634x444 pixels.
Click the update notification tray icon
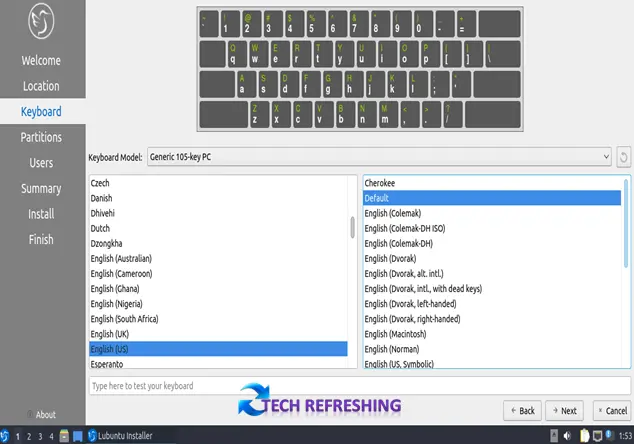pyautogui.click(x=609, y=435)
